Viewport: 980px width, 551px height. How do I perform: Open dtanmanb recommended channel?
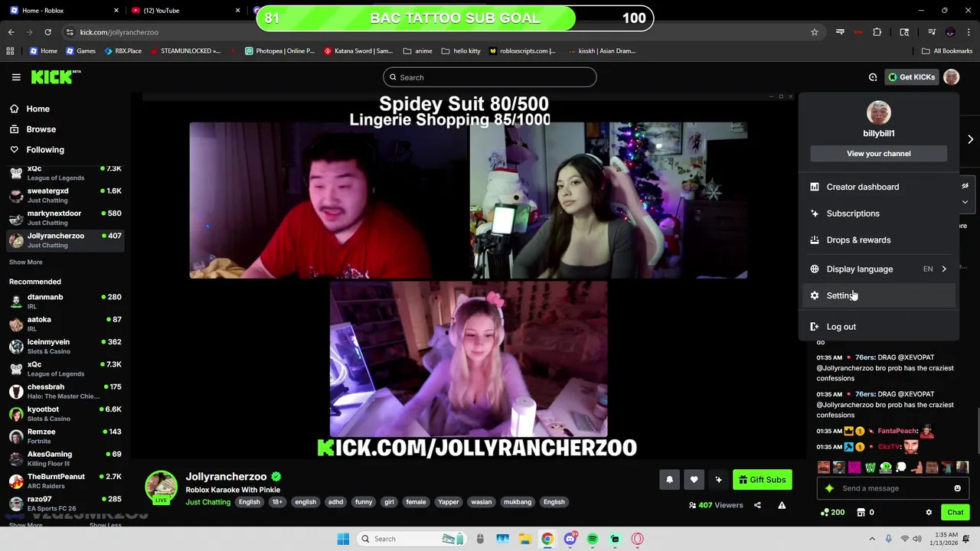point(65,301)
